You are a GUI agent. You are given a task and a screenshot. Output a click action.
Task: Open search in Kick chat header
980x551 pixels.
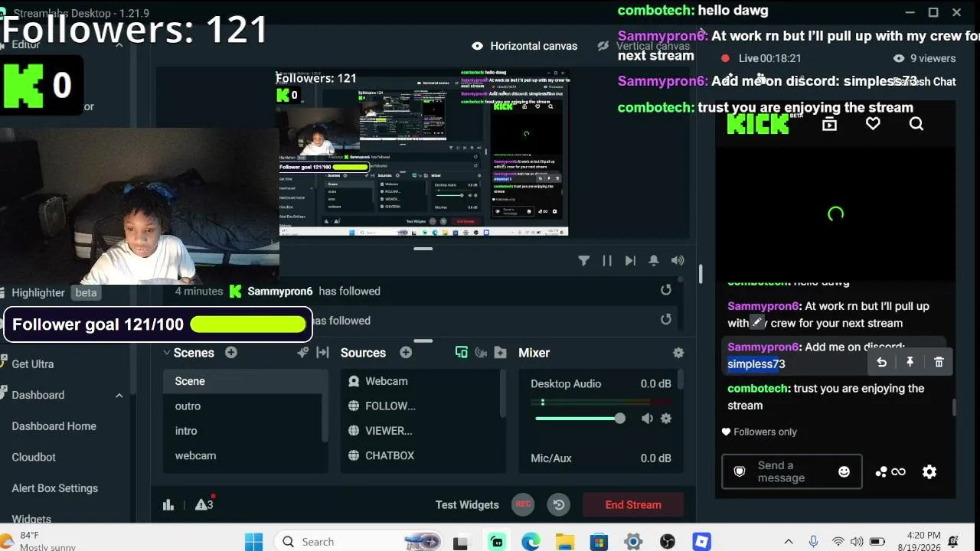click(916, 124)
